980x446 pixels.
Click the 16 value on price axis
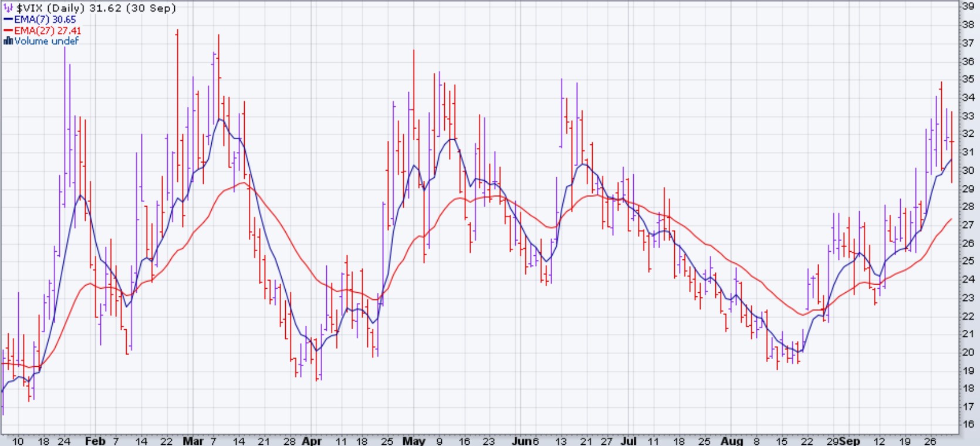(968, 424)
